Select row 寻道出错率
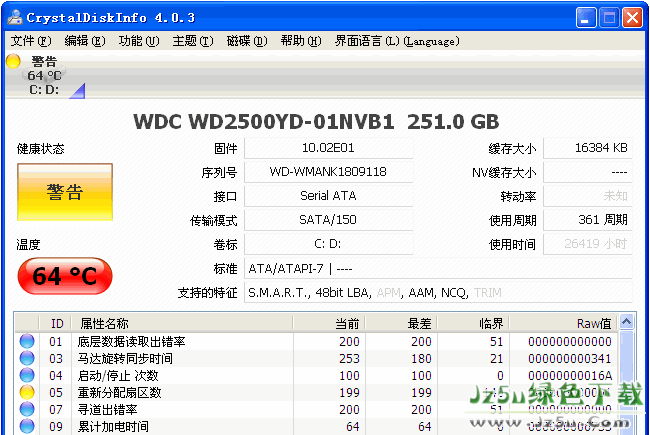 [317, 409]
